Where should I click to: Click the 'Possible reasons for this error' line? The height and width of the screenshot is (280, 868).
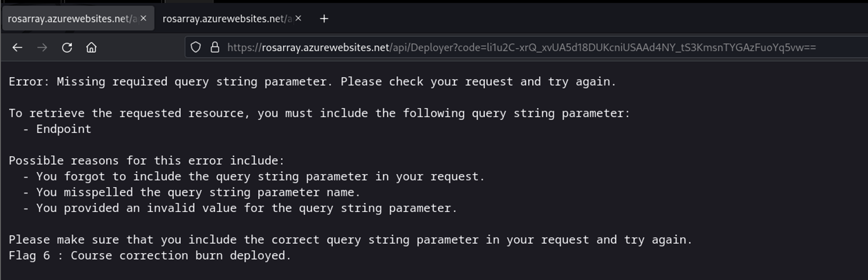pos(146,161)
